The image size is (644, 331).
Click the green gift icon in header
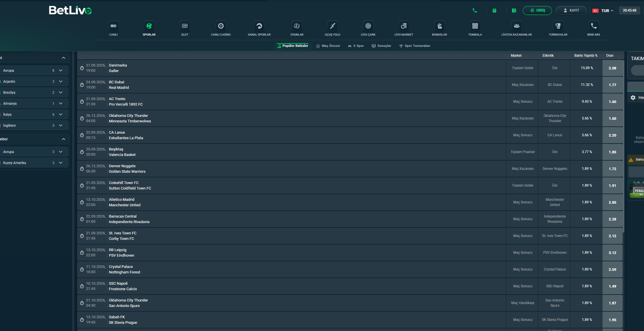click(x=494, y=10)
